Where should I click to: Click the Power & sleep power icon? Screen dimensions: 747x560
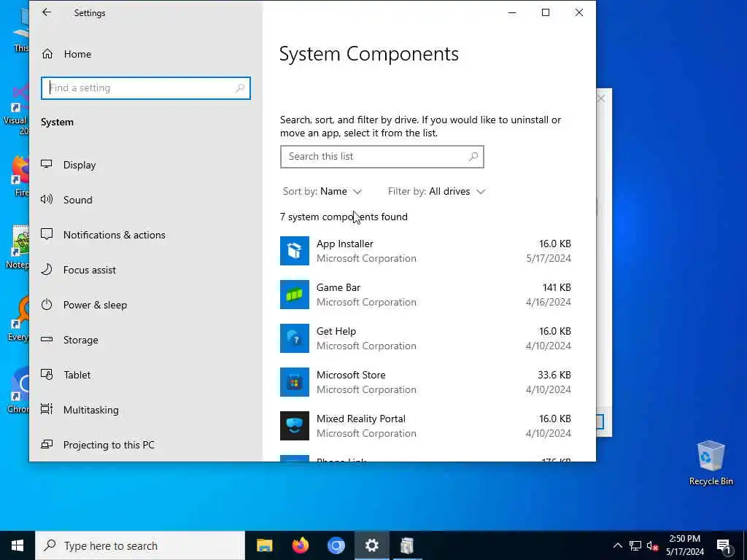[x=47, y=304]
